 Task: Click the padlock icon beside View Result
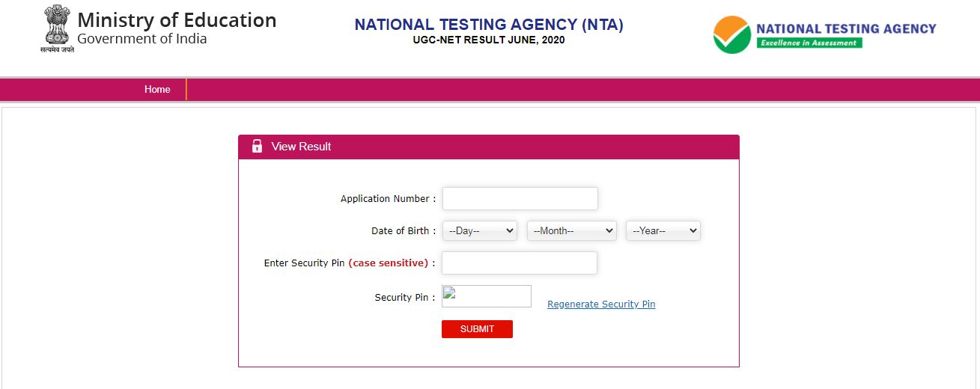click(257, 146)
